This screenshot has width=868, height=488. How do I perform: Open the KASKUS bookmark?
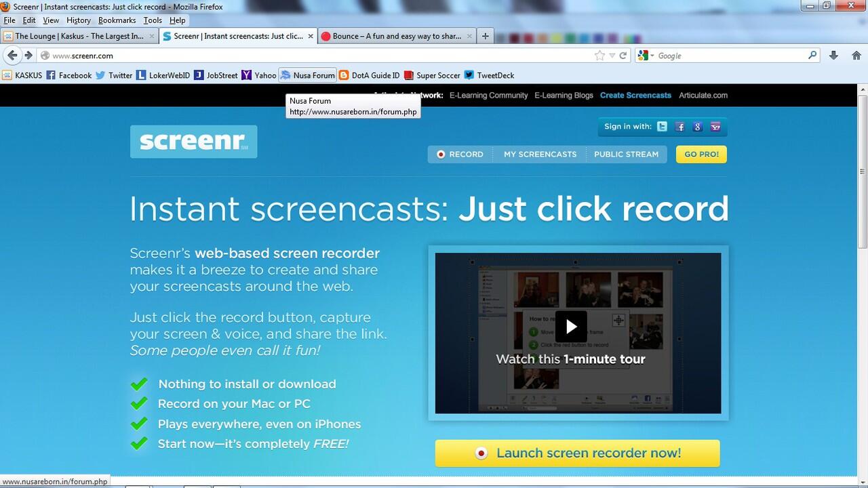pos(22,75)
